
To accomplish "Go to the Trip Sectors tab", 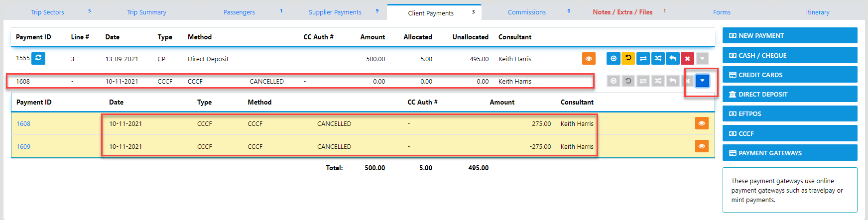I will (48, 12).
